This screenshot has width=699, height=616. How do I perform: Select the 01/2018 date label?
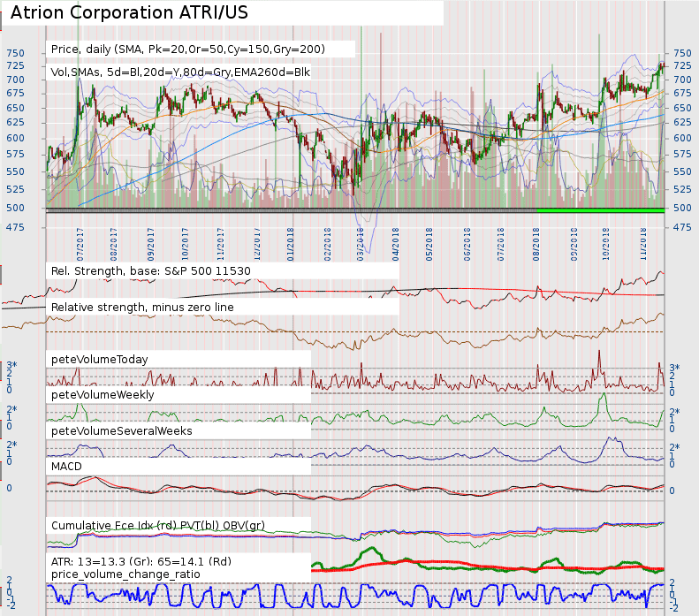[x=290, y=245]
